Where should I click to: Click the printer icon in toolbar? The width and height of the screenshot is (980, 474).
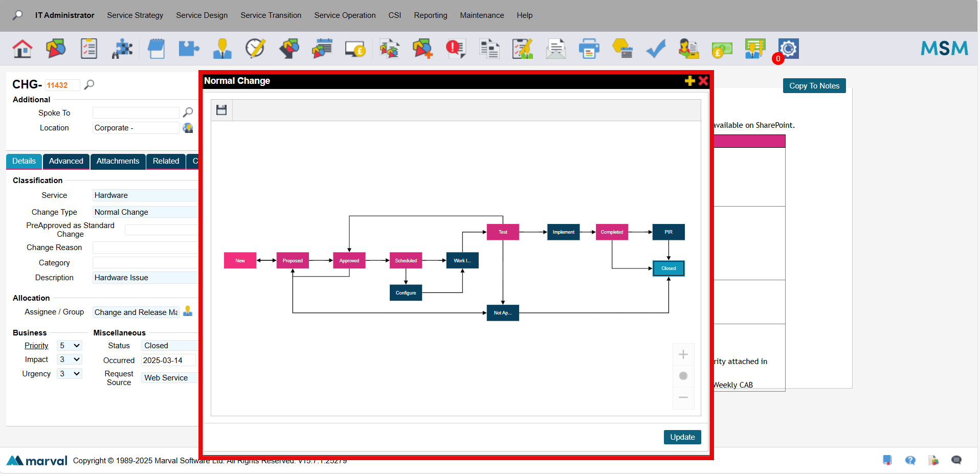pyautogui.click(x=589, y=49)
